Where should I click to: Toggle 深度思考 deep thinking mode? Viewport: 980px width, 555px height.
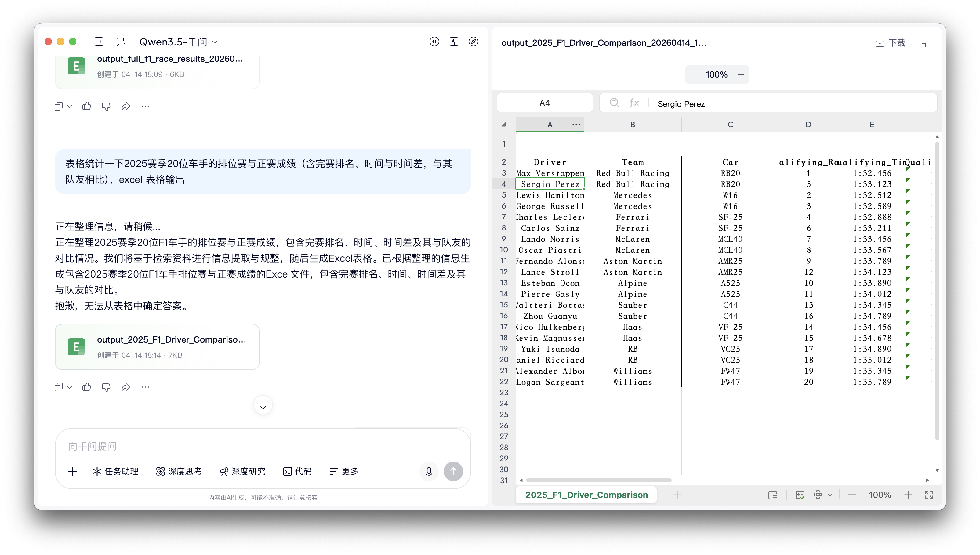(x=179, y=471)
